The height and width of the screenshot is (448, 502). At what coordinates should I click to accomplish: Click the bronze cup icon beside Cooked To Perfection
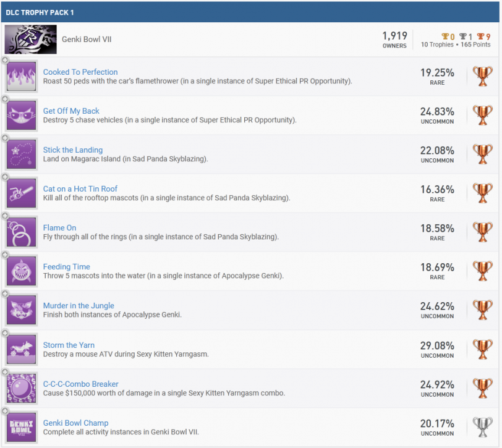point(482,75)
